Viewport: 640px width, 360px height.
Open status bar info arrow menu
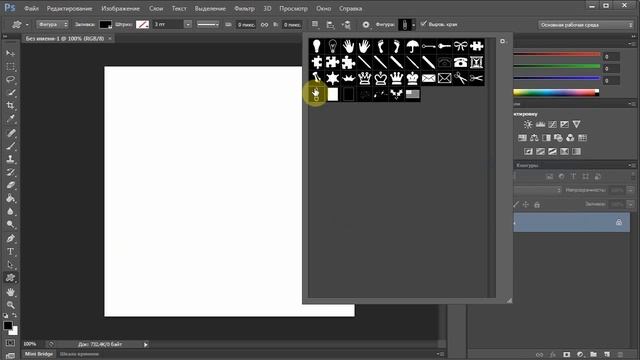[145, 344]
